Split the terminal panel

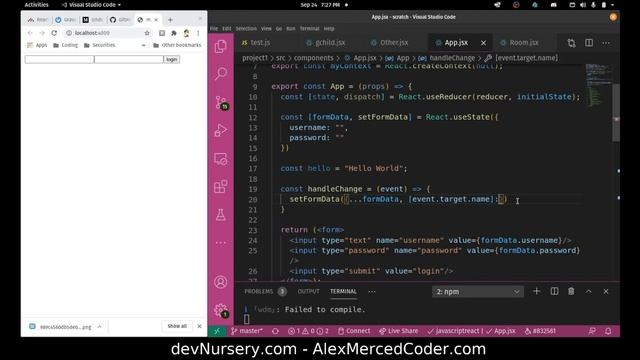click(554, 291)
